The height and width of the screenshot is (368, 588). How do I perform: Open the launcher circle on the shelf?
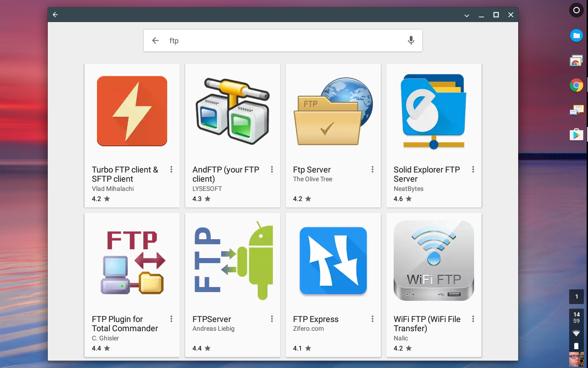[x=577, y=11]
